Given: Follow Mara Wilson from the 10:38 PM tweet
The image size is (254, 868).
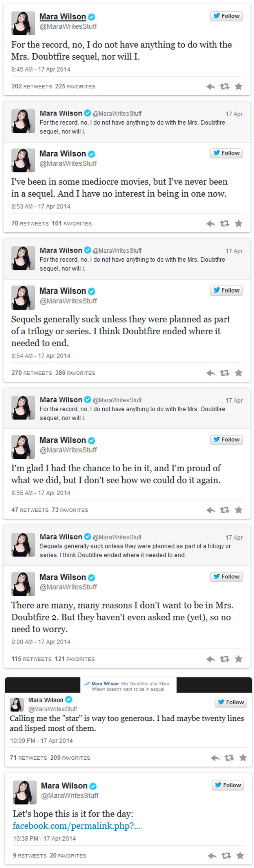Looking at the screenshot, I should click(228, 785).
